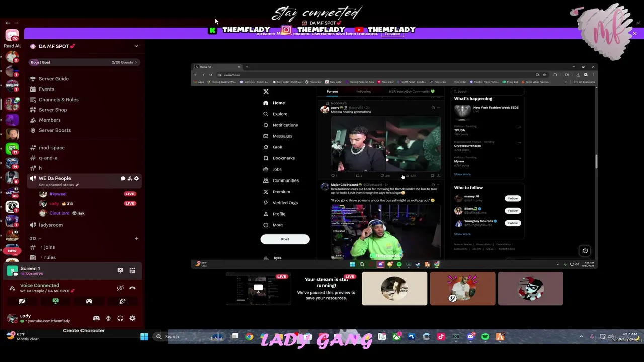644x362 pixels.
Task: Click the game controller icon in the user panel
Action: [96, 318]
